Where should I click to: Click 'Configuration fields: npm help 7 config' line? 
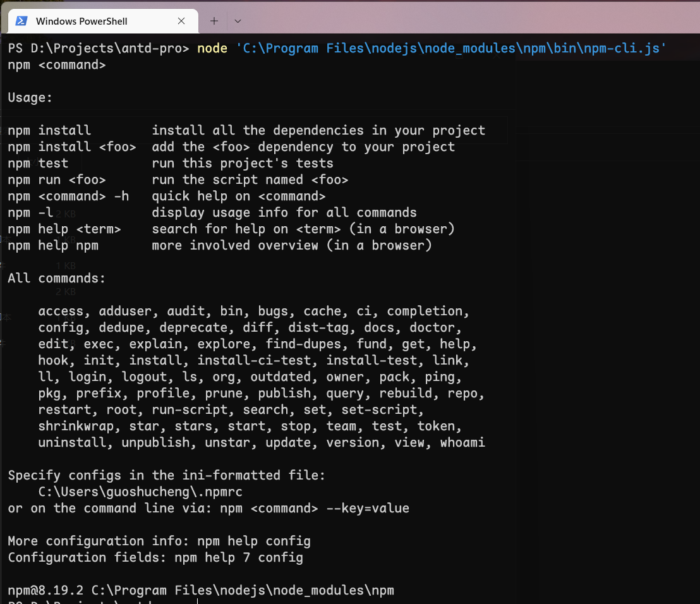tap(155, 558)
